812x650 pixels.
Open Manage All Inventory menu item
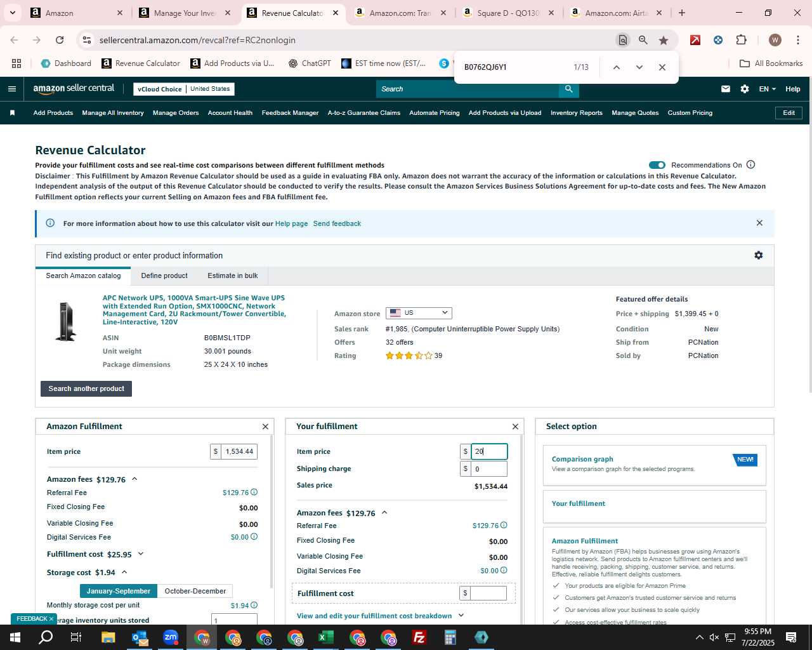(113, 113)
